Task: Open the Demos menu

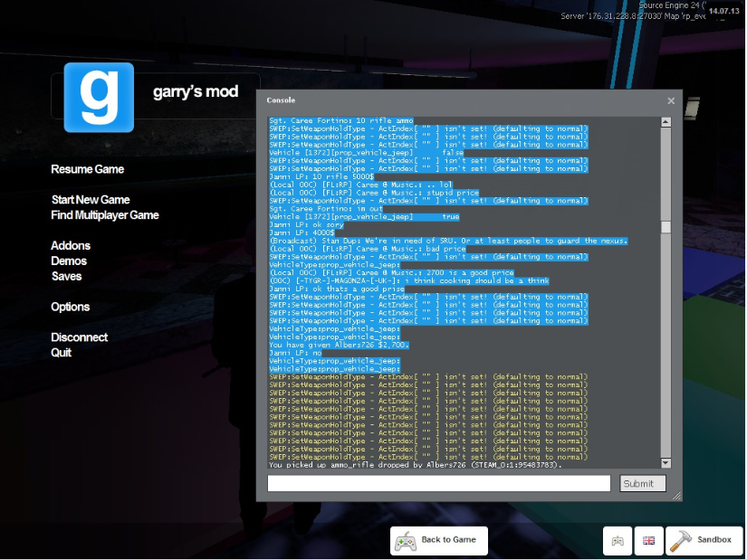Action: 69,261
